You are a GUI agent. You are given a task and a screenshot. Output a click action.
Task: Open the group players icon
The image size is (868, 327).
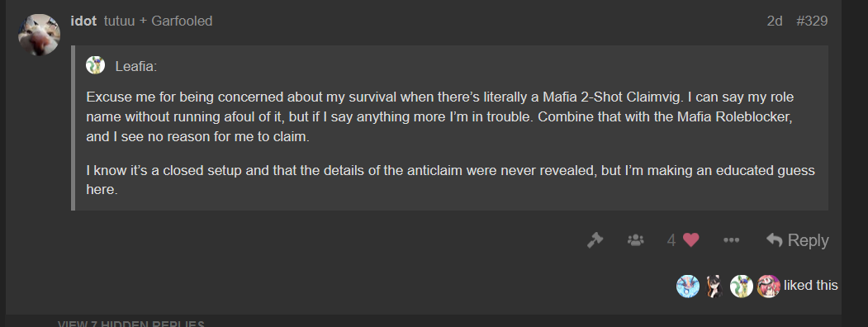click(635, 240)
